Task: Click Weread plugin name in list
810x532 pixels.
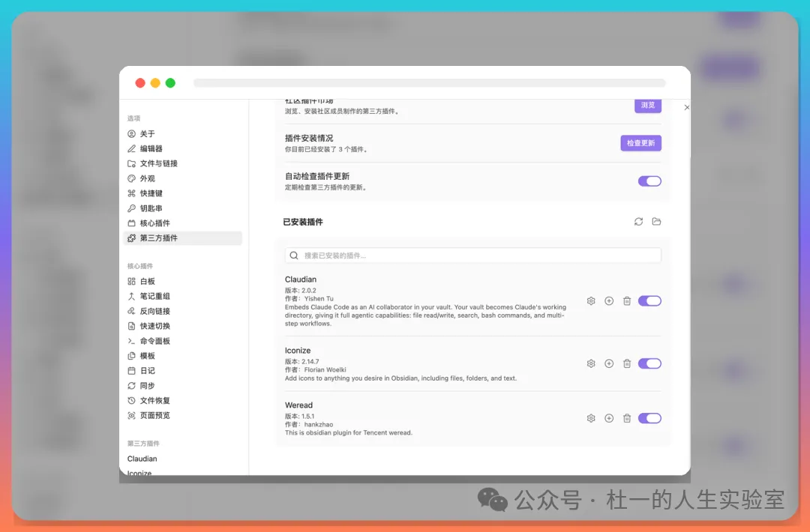Action: tap(298, 405)
